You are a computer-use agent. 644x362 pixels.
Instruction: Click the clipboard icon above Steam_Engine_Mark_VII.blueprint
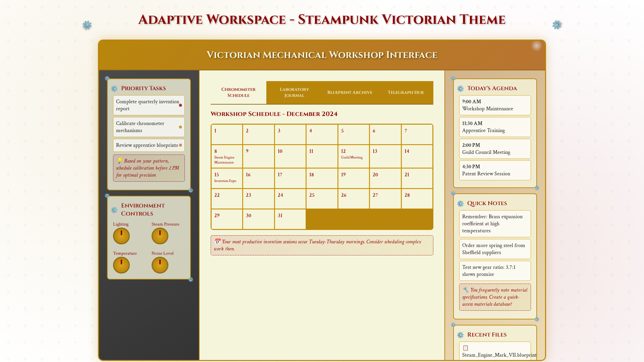(466, 348)
